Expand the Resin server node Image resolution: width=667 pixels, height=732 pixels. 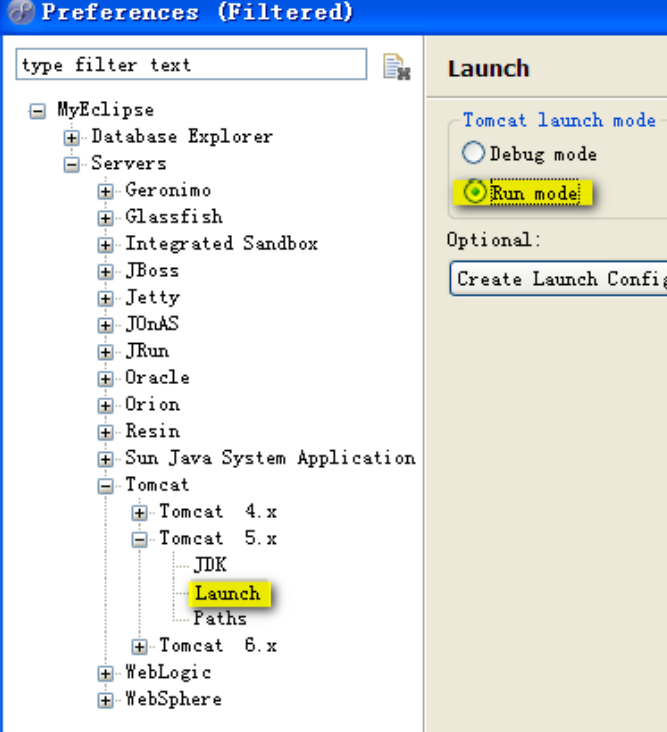pyautogui.click(x=105, y=432)
